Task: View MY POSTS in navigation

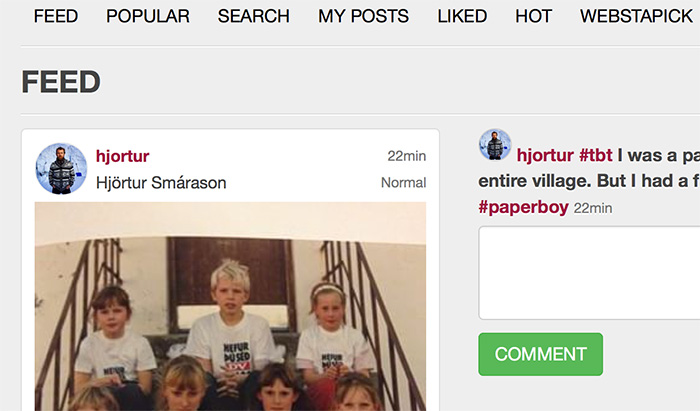Action: coord(363,17)
